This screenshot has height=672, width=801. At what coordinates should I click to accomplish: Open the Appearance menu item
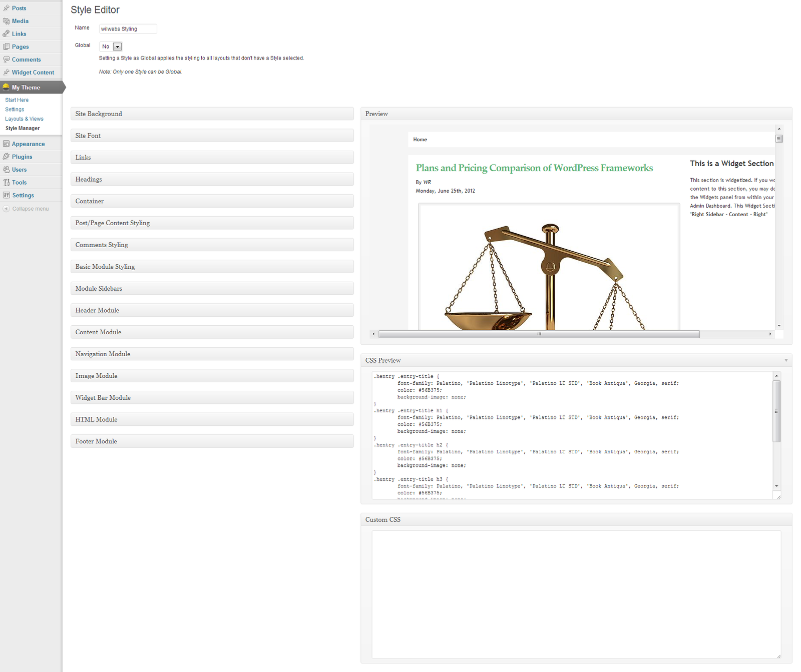point(28,144)
